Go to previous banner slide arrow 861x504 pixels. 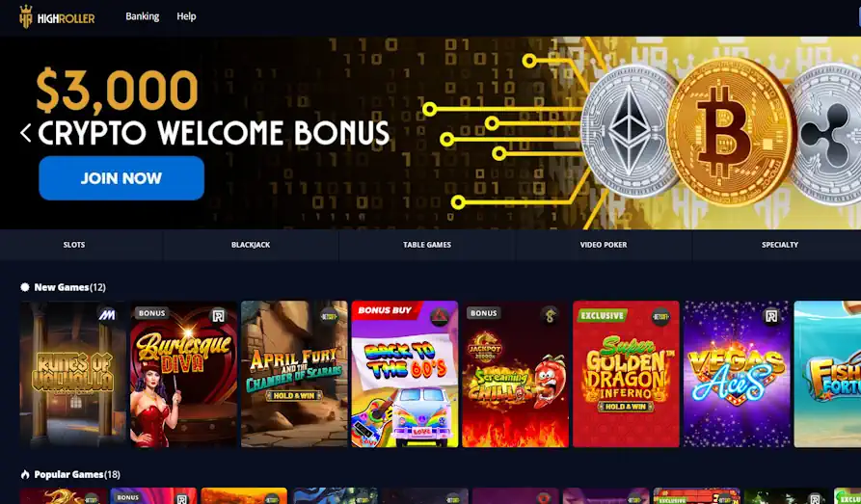point(25,132)
